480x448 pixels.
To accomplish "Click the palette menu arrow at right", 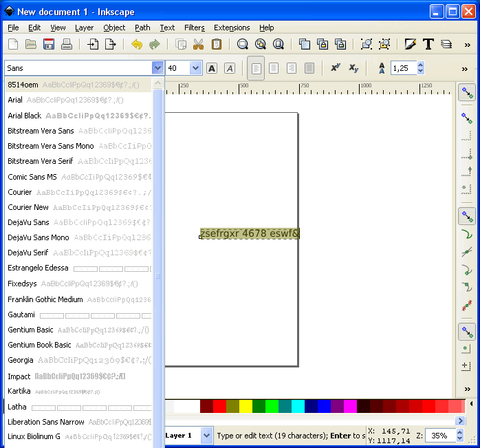I will tap(471, 403).
